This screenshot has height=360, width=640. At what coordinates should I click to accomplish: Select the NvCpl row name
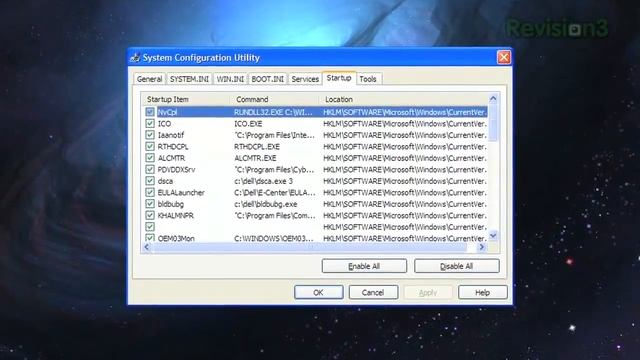coord(167,112)
